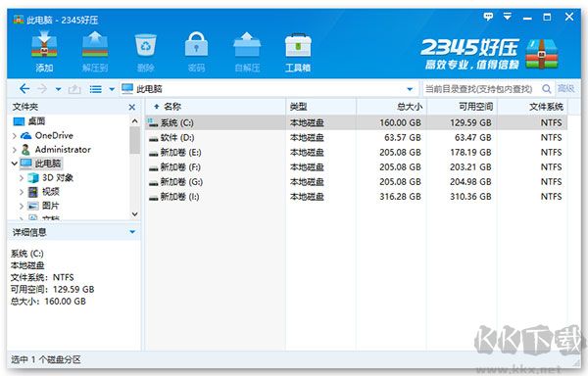588x376 pixels.
Task: Collapse the 此电脑 tree node
Action: 15,164
